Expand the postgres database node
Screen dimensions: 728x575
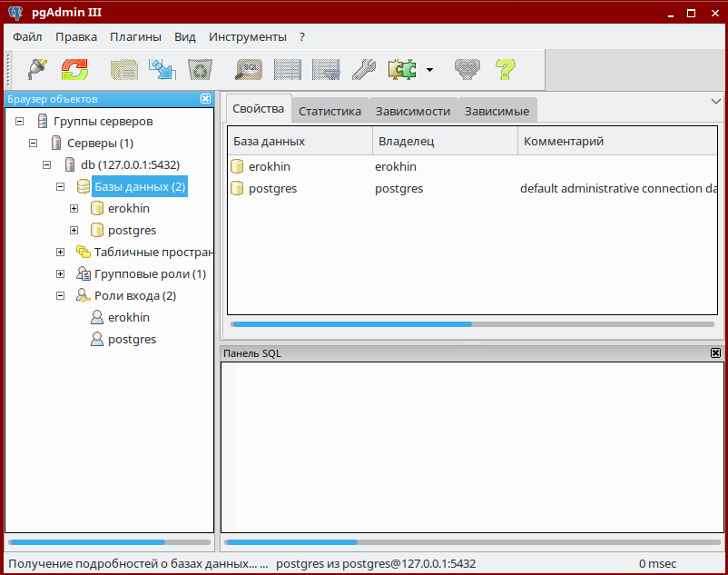point(74,231)
